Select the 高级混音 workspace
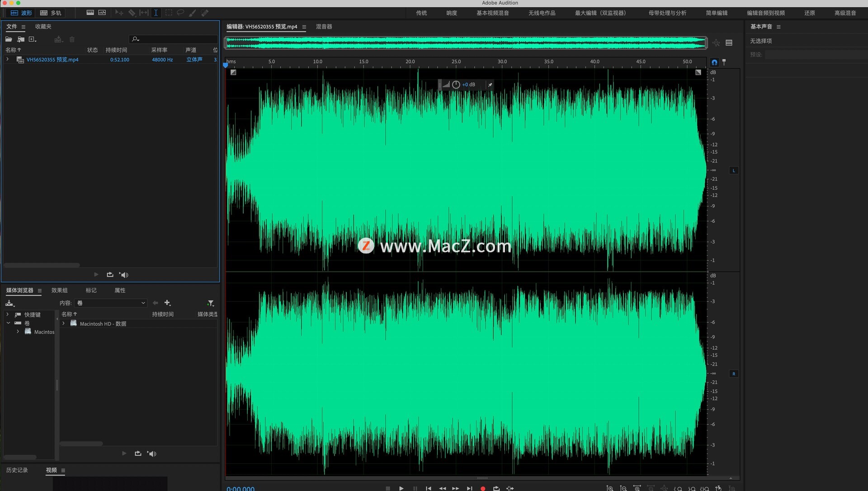 pos(845,13)
